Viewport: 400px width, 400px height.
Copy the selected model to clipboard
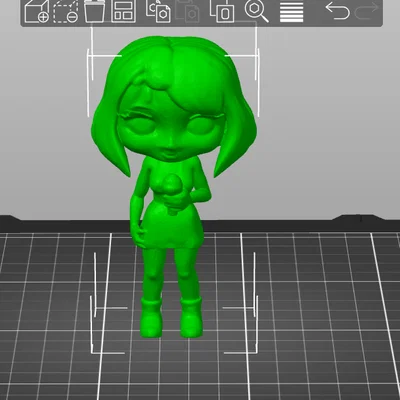pyautogui.click(x=158, y=11)
